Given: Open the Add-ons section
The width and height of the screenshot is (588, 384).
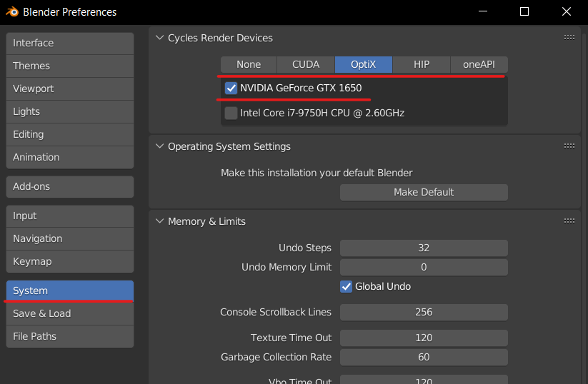Looking at the screenshot, I should tap(70, 186).
